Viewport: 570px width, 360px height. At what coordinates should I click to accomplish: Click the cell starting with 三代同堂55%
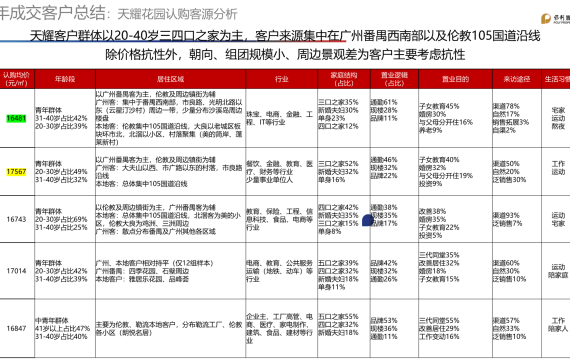[x=455, y=328]
